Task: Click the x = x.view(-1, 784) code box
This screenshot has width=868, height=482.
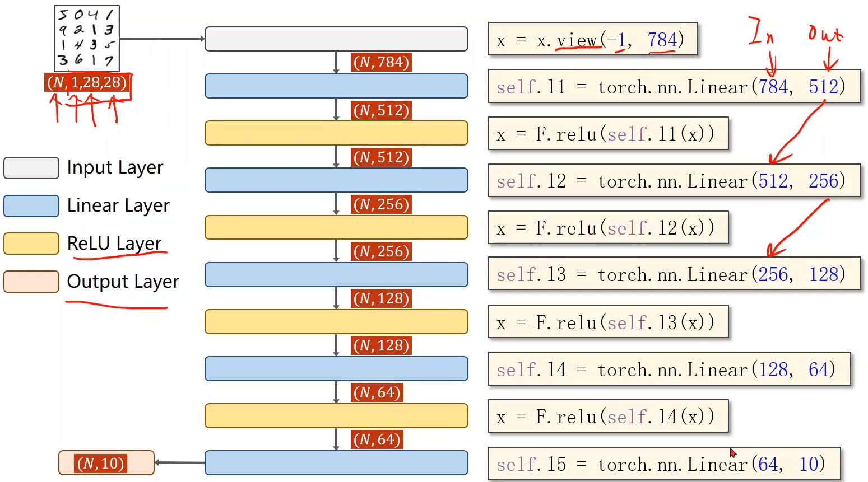Action: (x=593, y=39)
